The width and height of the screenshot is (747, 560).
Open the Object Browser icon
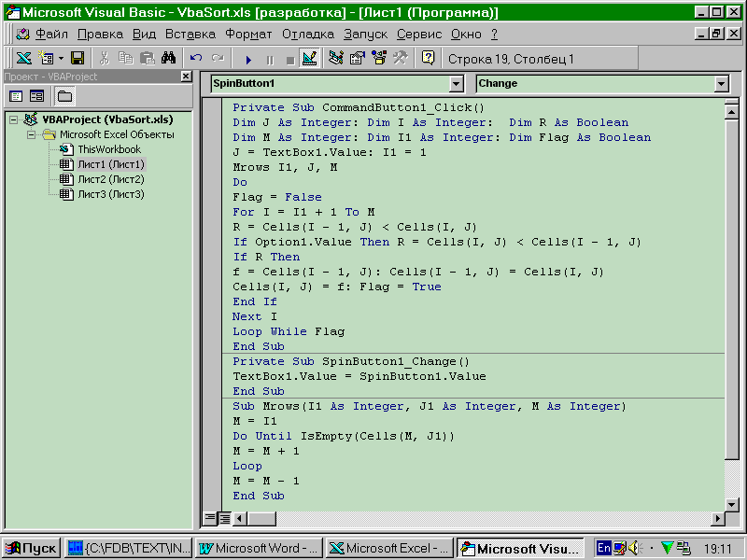pos(379,59)
